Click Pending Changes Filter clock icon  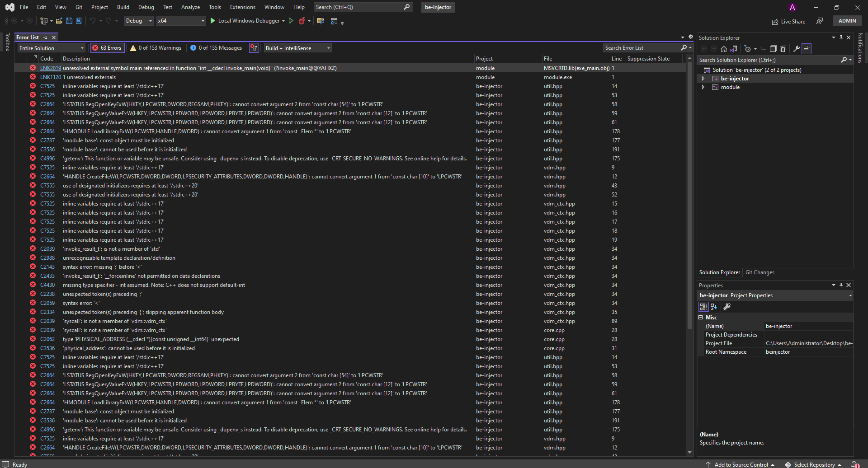pos(747,49)
